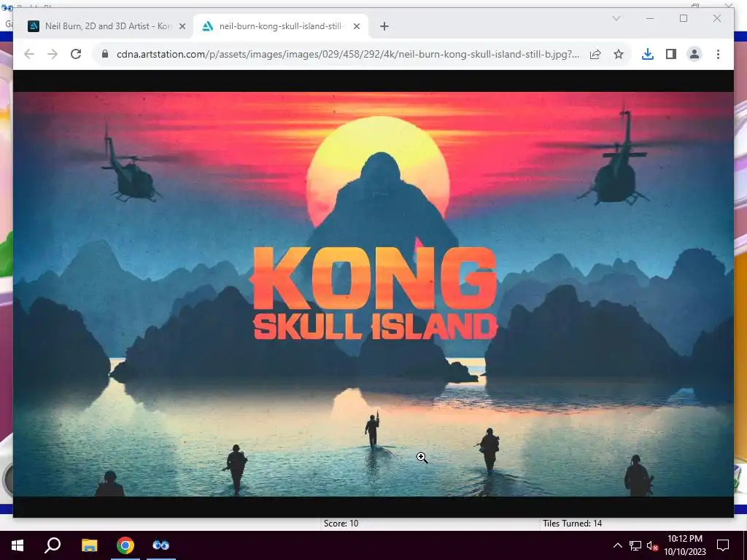This screenshot has height=560, width=747.
Task: Go back to the previous page
Action: 29,54
